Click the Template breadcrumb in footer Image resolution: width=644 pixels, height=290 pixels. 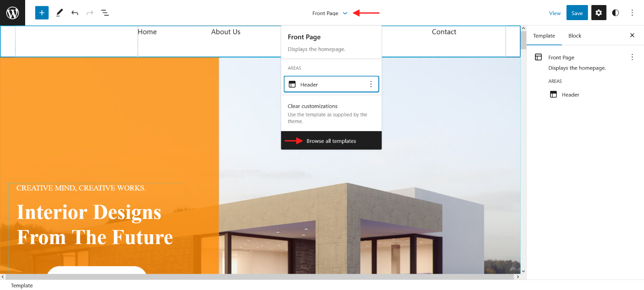pyautogui.click(x=22, y=285)
